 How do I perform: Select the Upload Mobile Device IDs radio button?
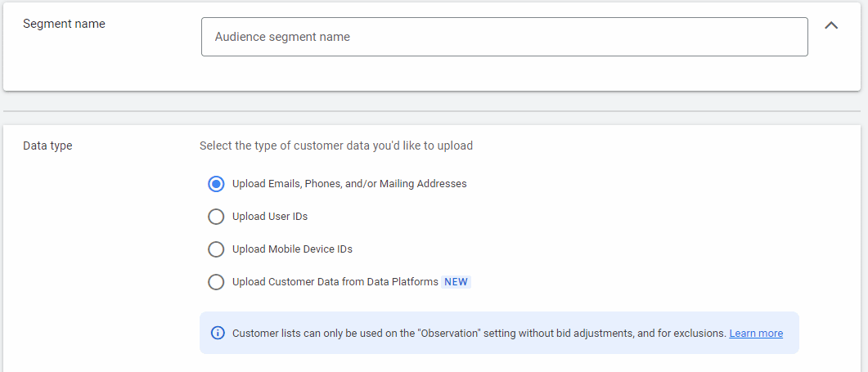click(216, 249)
